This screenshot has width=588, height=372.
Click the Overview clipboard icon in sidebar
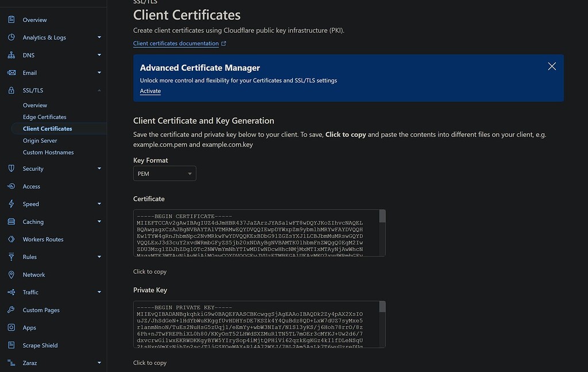[11, 20]
